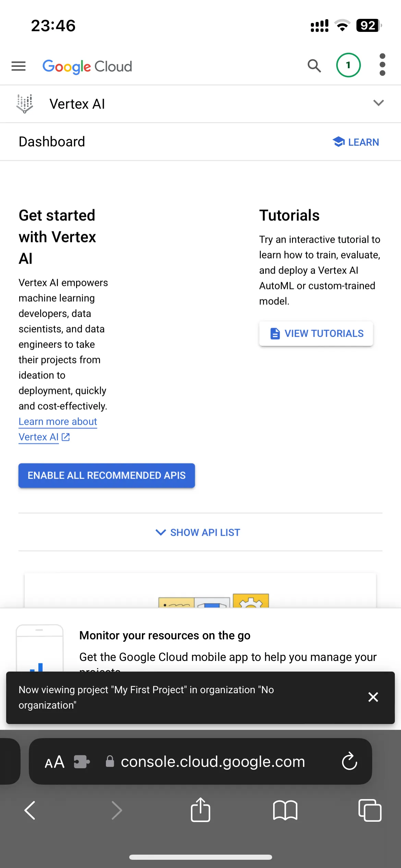Click the VIEW TUTORIALS button
401x868 pixels.
(316, 333)
